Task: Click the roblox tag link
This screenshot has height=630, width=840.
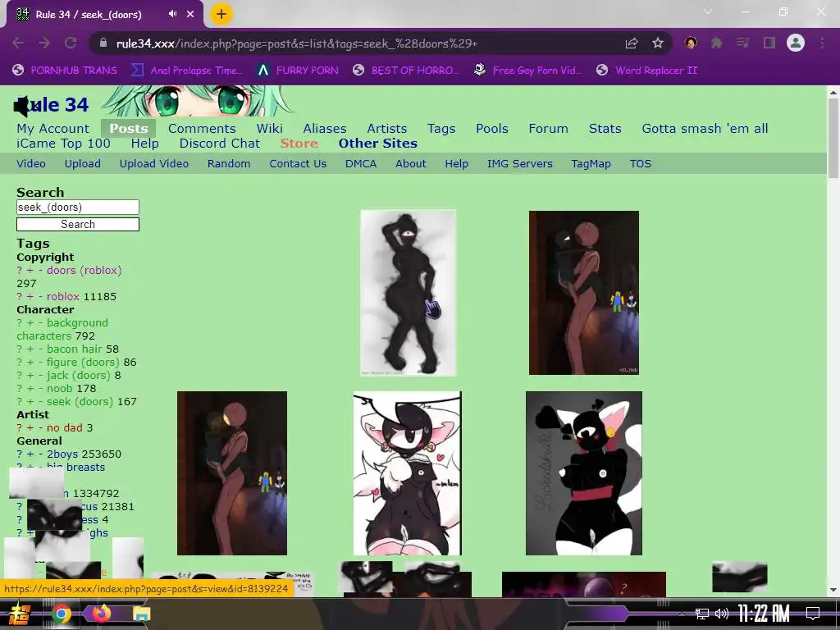Action: (62, 296)
